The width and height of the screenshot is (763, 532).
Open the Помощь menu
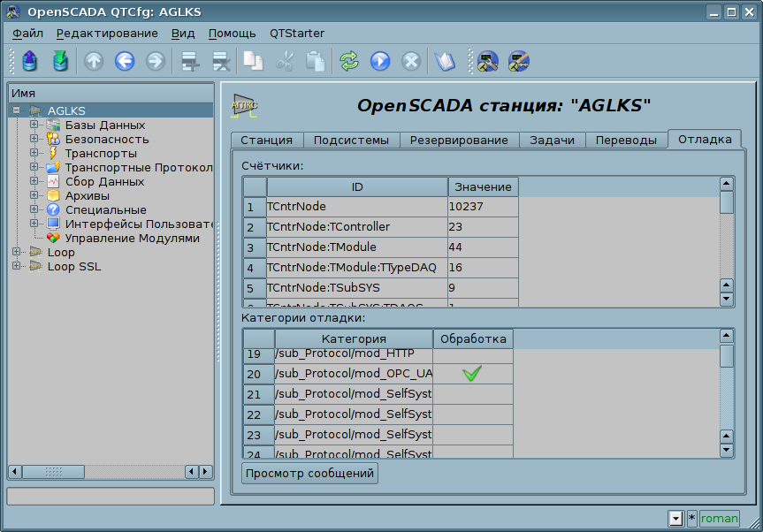[x=233, y=34]
